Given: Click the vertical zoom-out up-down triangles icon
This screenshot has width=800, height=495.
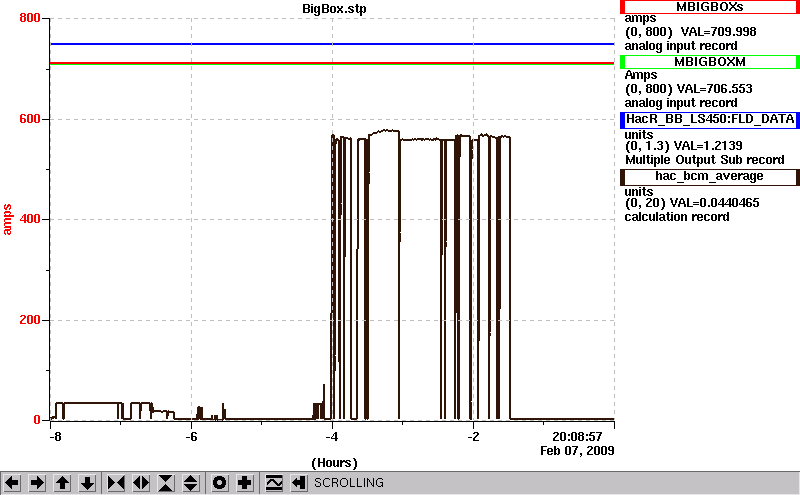Looking at the screenshot, I should (x=191, y=482).
